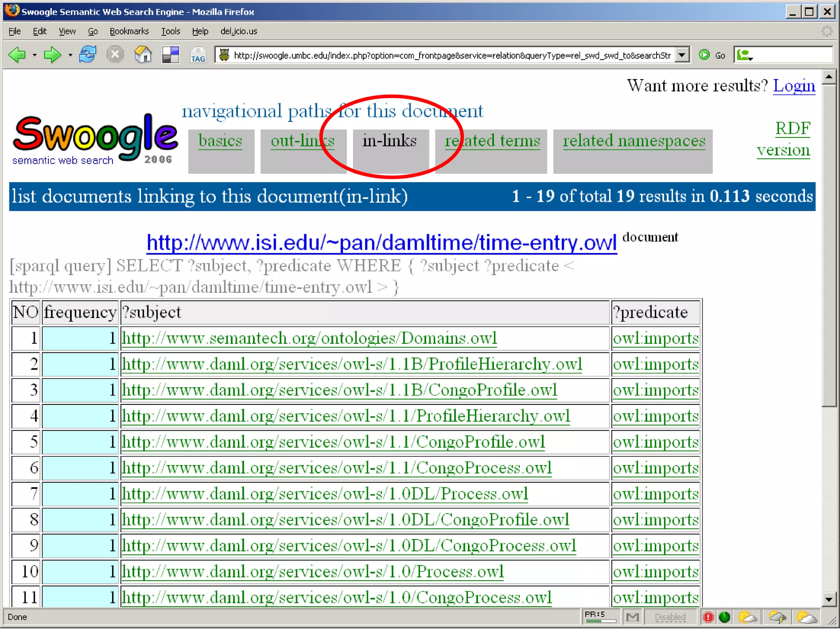Click the vertical scrollbar down arrow
Screen dimensions: 840x630
tap(829, 599)
